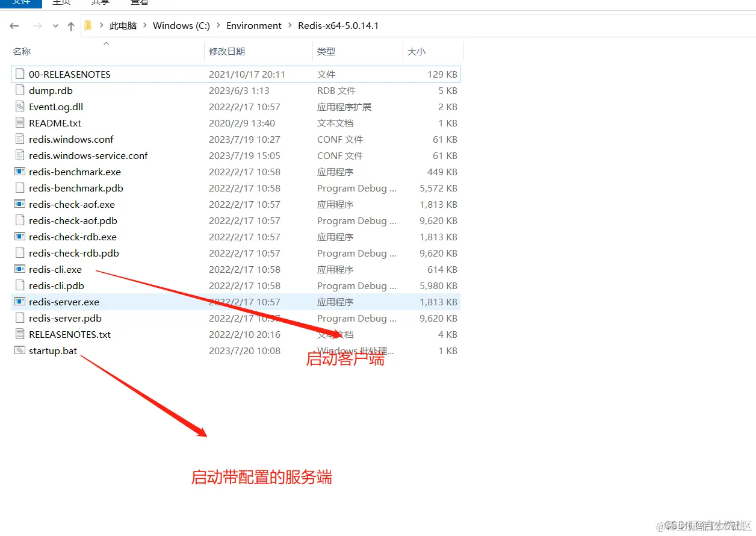Select redis-check-aof.exe application icon

click(20, 204)
